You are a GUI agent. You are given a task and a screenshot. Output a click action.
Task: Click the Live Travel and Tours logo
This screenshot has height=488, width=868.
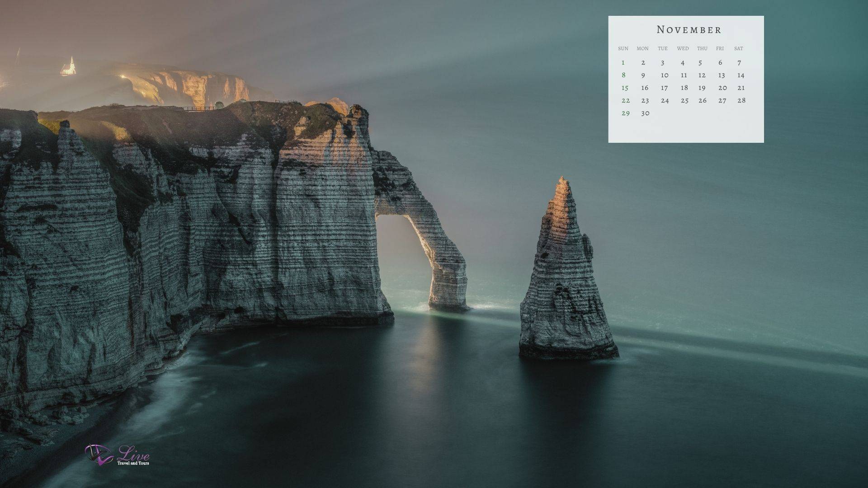[117, 455]
